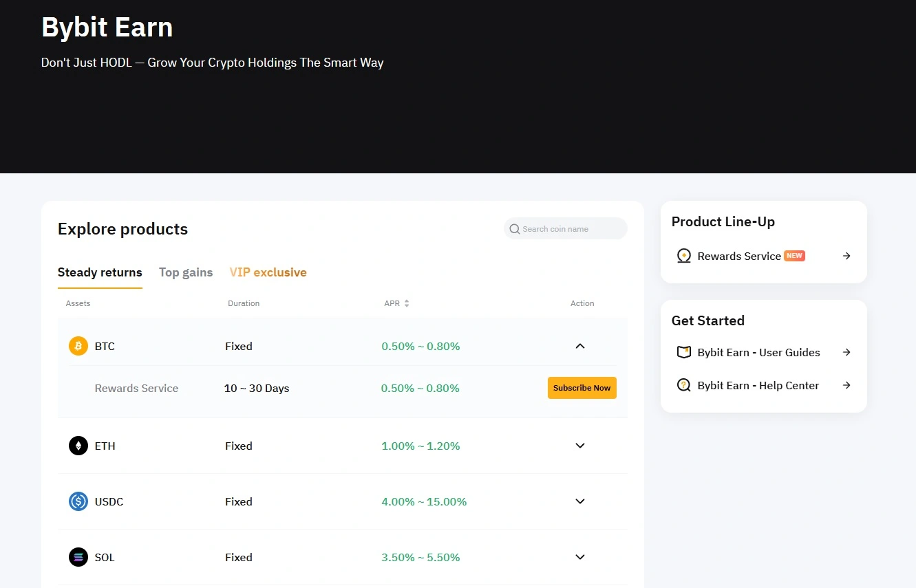Click the question mark icon beside Help Center
This screenshot has height=588, width=916.
click(683, 385)
